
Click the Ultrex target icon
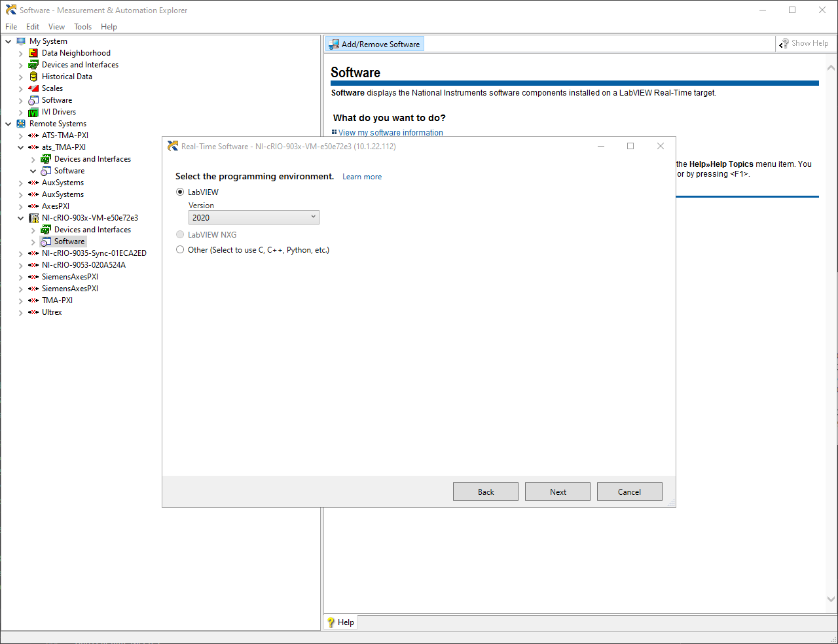pos(33,312)
